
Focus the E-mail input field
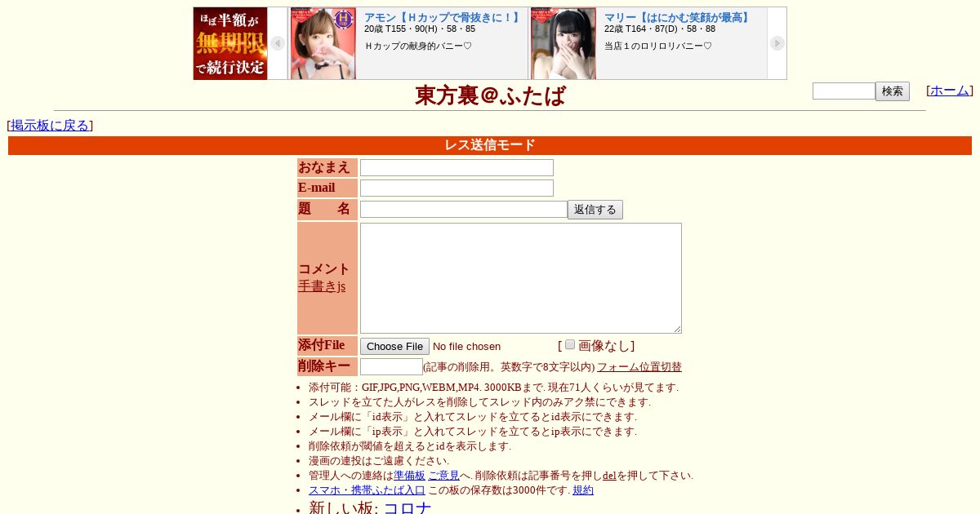click(x=457, y=188)
